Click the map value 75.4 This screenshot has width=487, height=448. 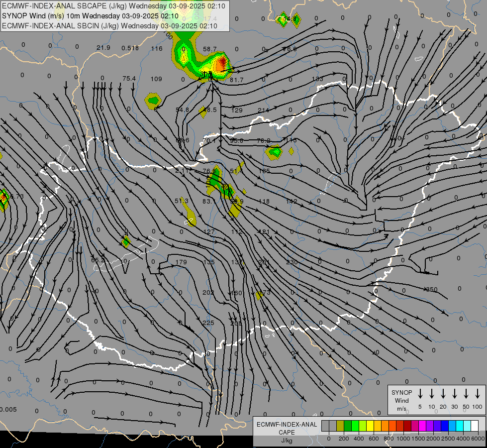point(129,78)
